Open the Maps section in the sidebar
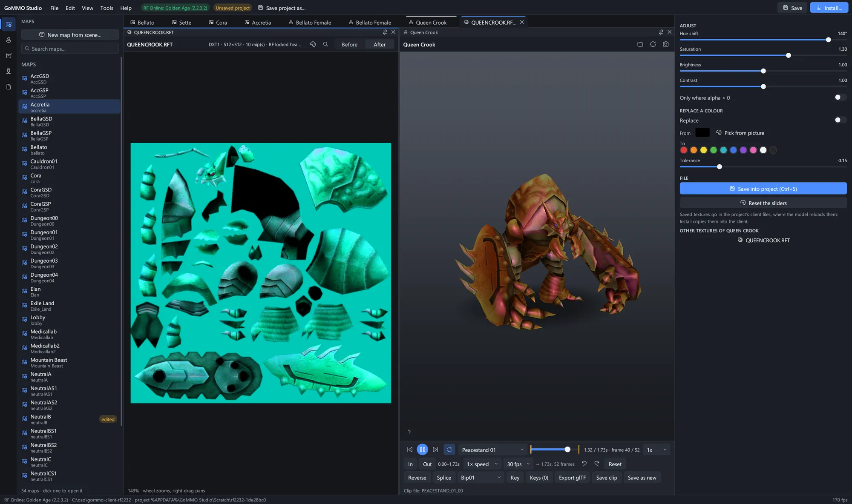 [x=9, y=24]
